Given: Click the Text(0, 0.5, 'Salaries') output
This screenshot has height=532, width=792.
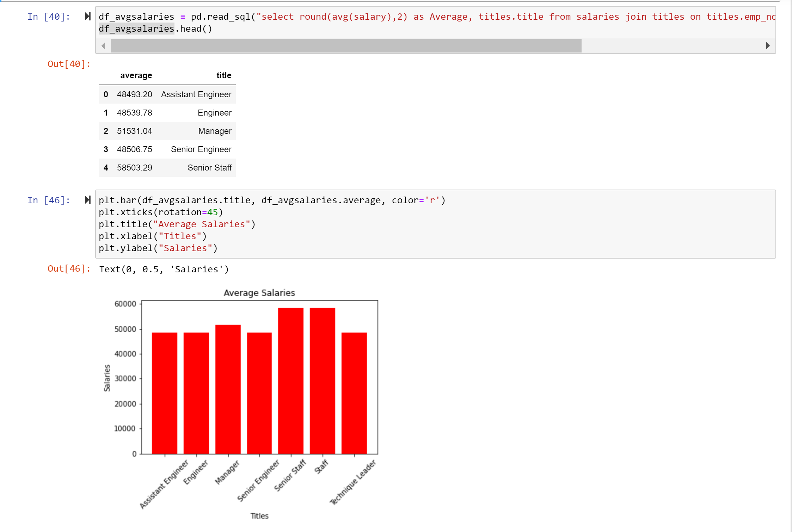Looking at the screenshot, I should tap(164, 269).
